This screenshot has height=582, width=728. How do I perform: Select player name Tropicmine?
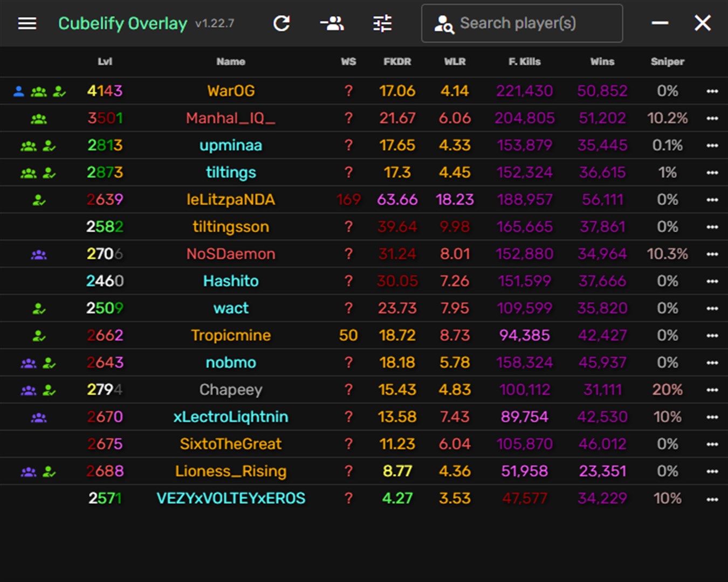pyautogui.click(x=231, y=335)
